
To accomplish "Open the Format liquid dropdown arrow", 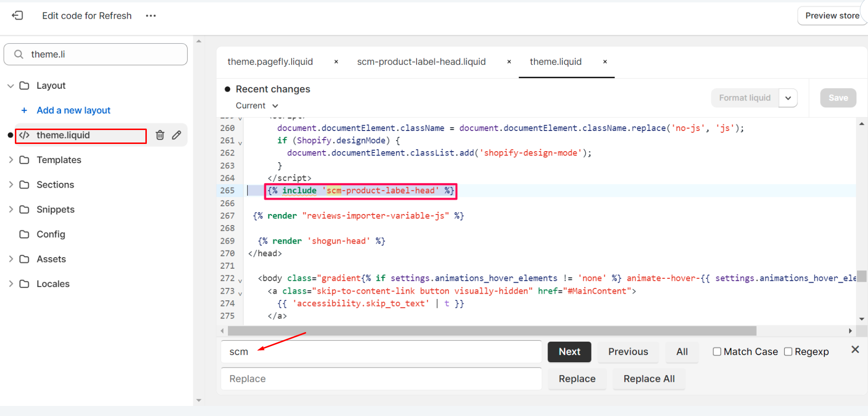I will [x=788, y=98].
